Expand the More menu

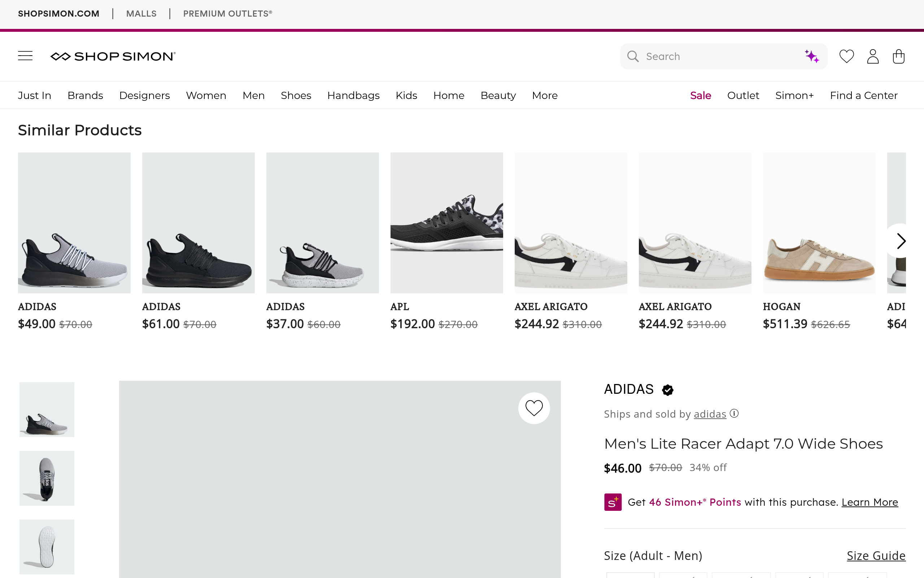[545, 95]
